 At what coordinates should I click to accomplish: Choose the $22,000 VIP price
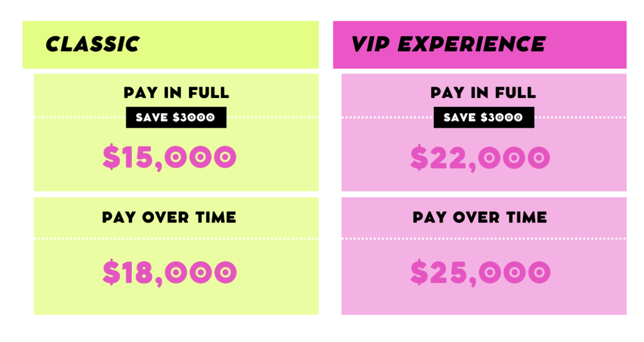tap(480, 158)
